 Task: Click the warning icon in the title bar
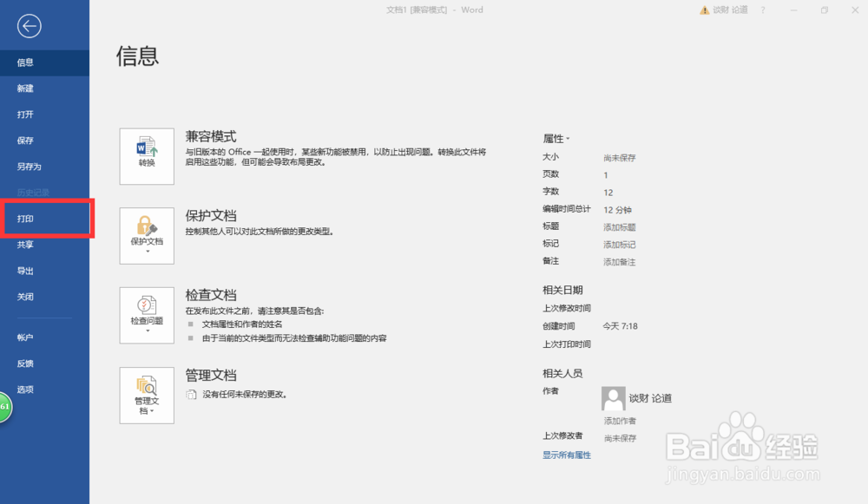click(x=705, y=10)
